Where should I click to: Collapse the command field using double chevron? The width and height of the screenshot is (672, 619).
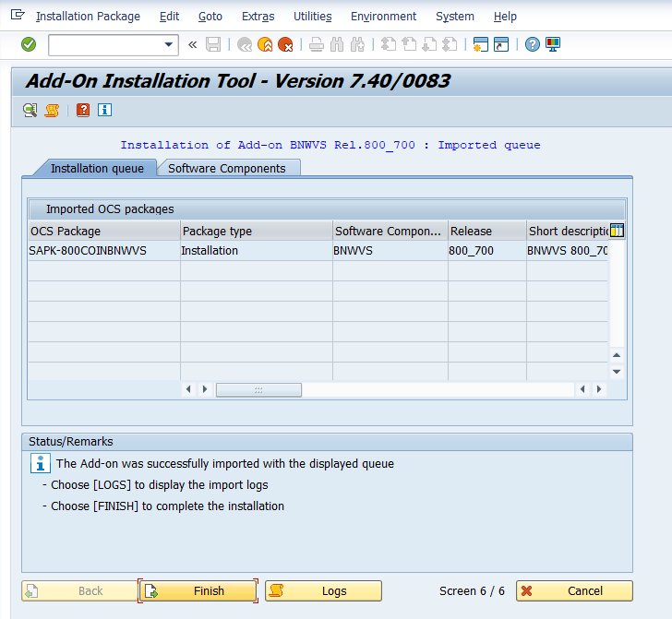point(192,44)
